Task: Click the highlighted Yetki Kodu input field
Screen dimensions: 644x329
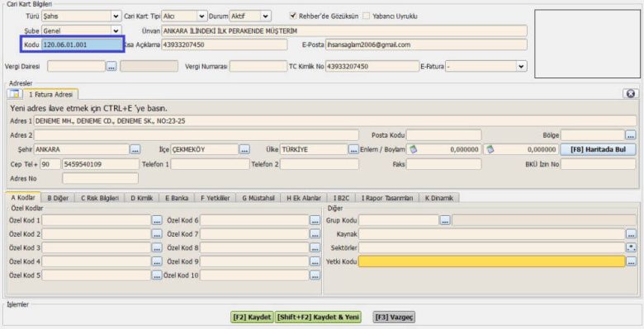Action: (491, 261)
